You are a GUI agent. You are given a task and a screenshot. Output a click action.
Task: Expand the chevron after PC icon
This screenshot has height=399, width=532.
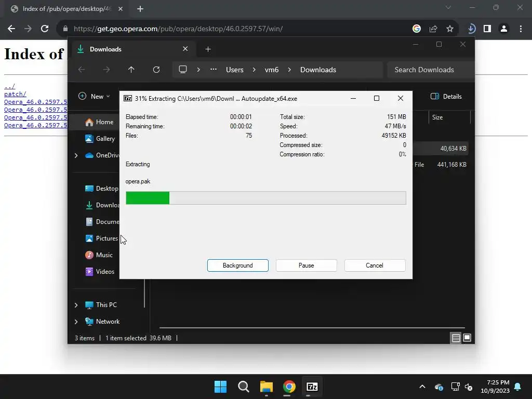(x=198, y=70)
